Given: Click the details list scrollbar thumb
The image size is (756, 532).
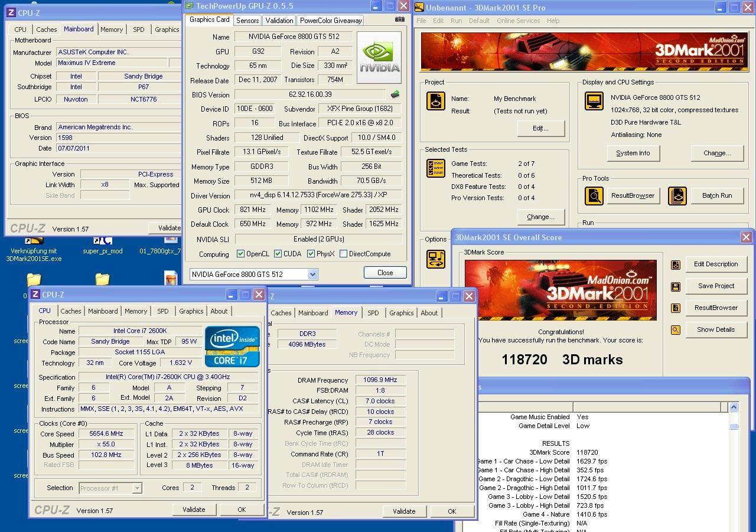Looking at the screenshot, I should pyautogui.click(x=734, y=426).
